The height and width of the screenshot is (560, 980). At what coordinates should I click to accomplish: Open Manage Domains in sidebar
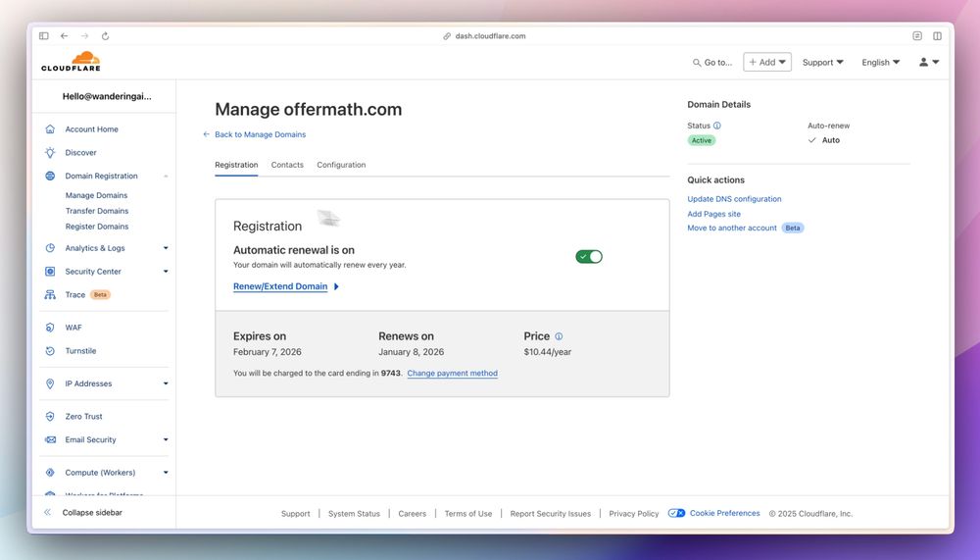[96, 195]
